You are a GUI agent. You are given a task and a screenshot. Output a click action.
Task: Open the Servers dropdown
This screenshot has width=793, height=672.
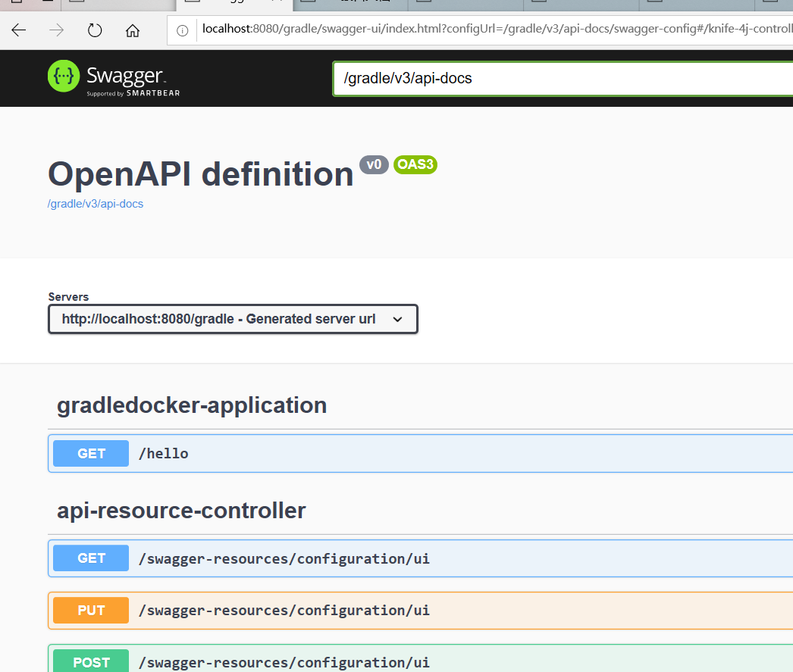233,319
